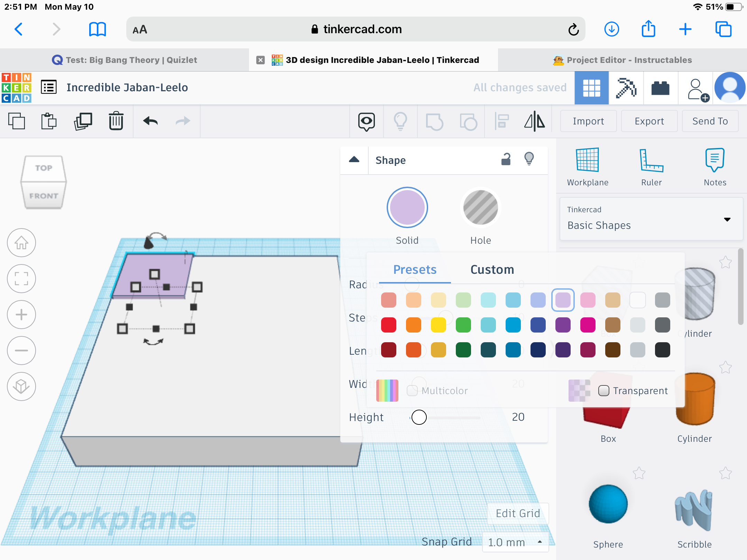Open Minecraft blocks view pickaxe icon

coord(626,88)
